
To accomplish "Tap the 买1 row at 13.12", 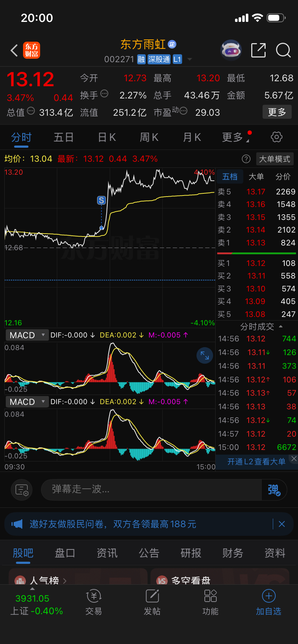I will point(257,263).
